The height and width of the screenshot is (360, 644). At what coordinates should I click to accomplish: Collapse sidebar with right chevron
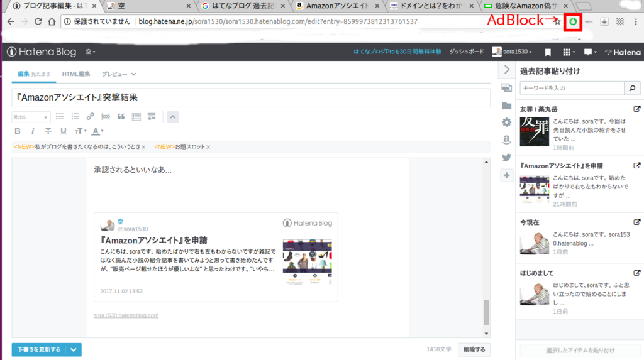click(507, 70)
